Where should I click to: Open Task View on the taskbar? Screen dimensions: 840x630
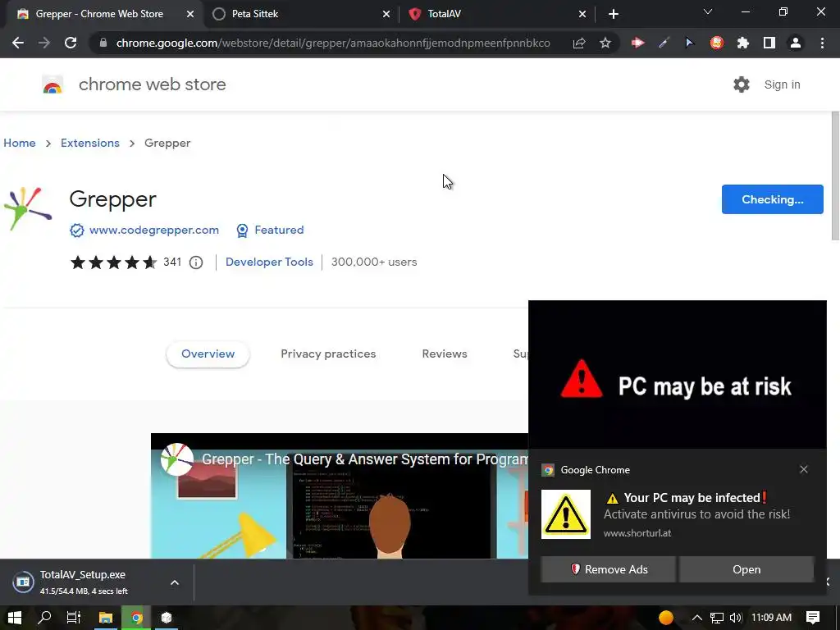click(74, 618)
